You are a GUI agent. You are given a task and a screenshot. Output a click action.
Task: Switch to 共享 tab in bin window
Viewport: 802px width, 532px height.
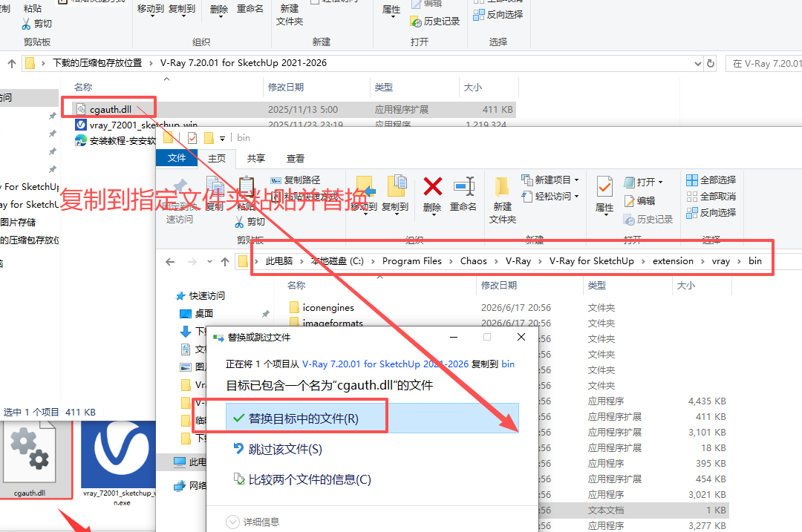(255, 159)
